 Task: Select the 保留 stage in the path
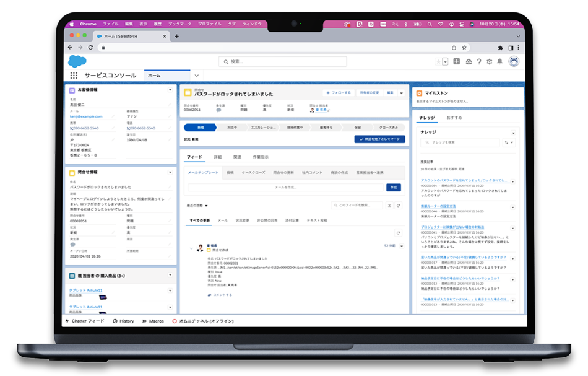(x=357, y=128)
